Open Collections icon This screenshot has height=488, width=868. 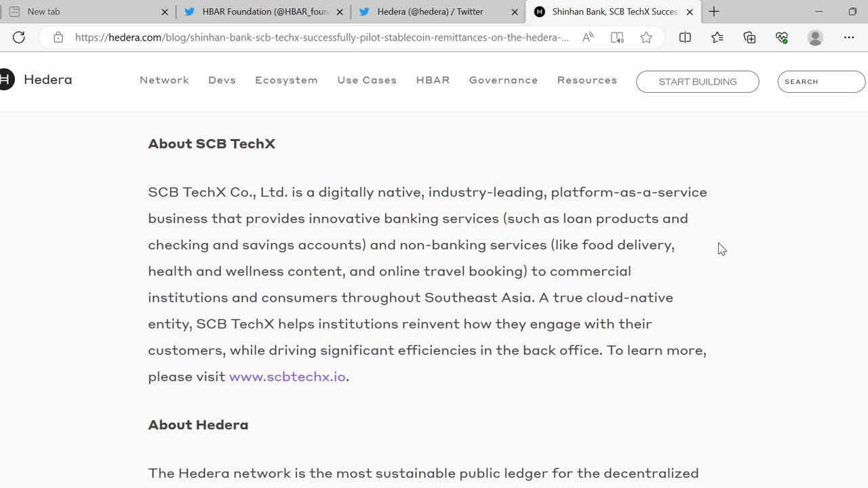749,37
